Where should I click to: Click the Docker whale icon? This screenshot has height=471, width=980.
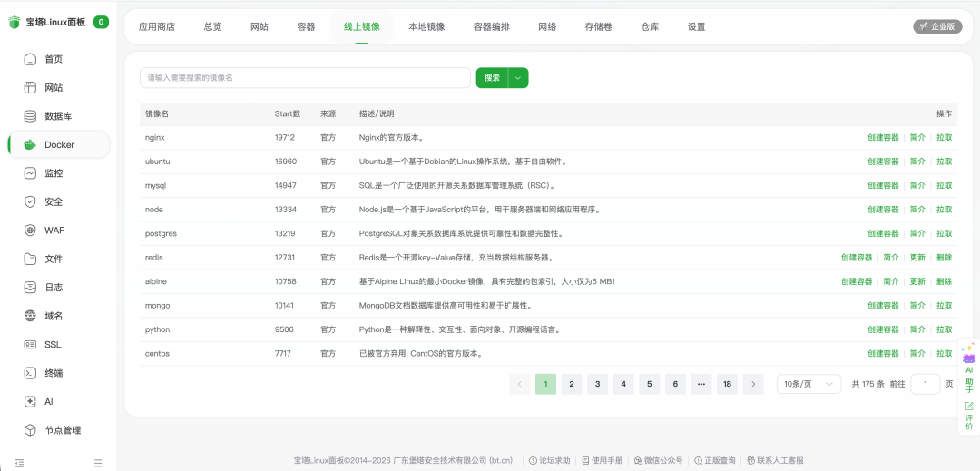point(30,145)
